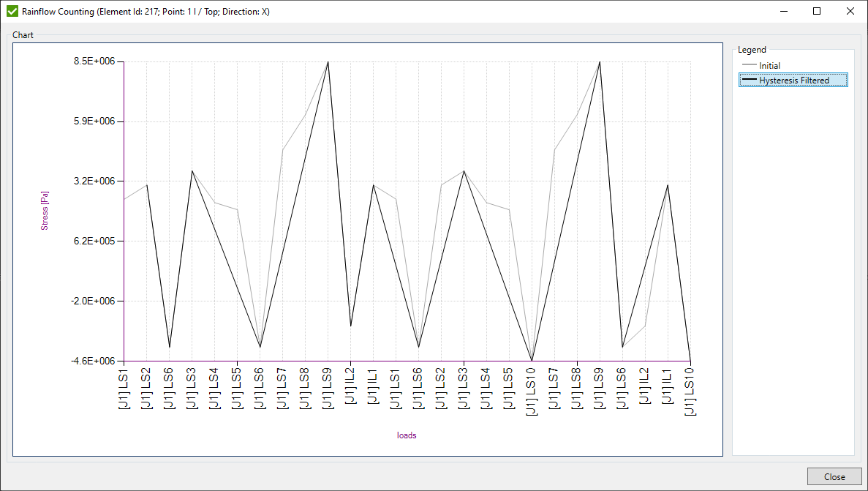Screen dimensions: 868x491
Task: Click the 6.2E+005 y-axis value
Action: coord(95,241)
